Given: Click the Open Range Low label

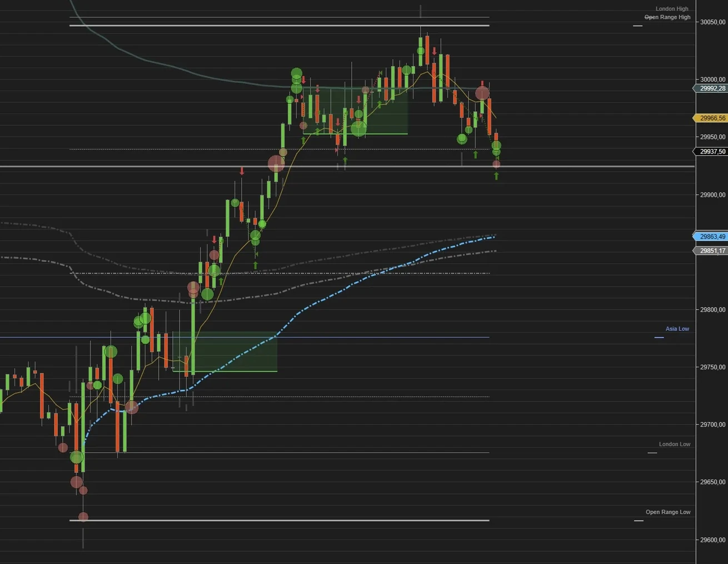Looking at the screenshot, I should click(x=667, y=512).
